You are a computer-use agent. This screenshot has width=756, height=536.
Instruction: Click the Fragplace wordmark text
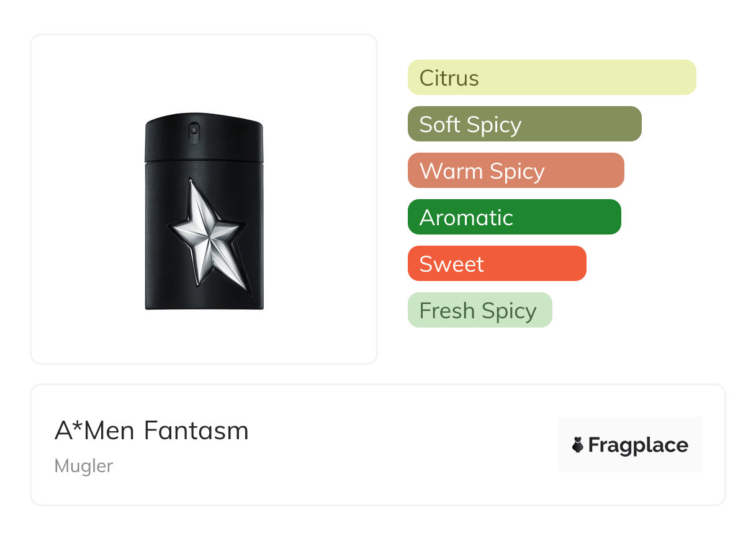coord(637,445)
